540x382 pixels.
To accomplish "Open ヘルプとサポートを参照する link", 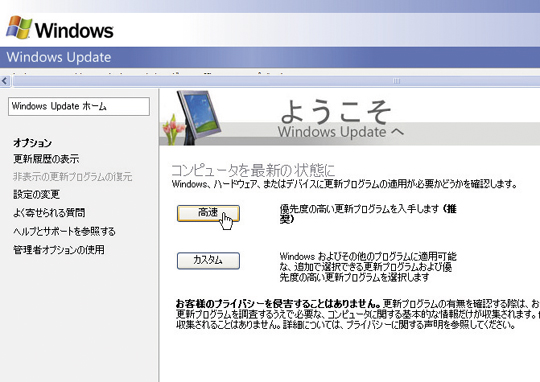I will pos(64,231).
